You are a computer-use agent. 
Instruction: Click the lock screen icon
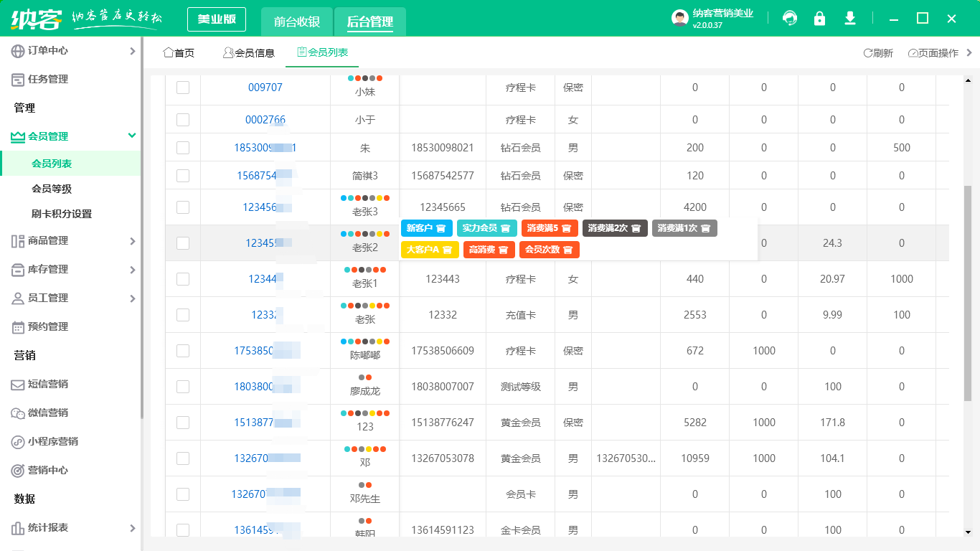point(819,19)
